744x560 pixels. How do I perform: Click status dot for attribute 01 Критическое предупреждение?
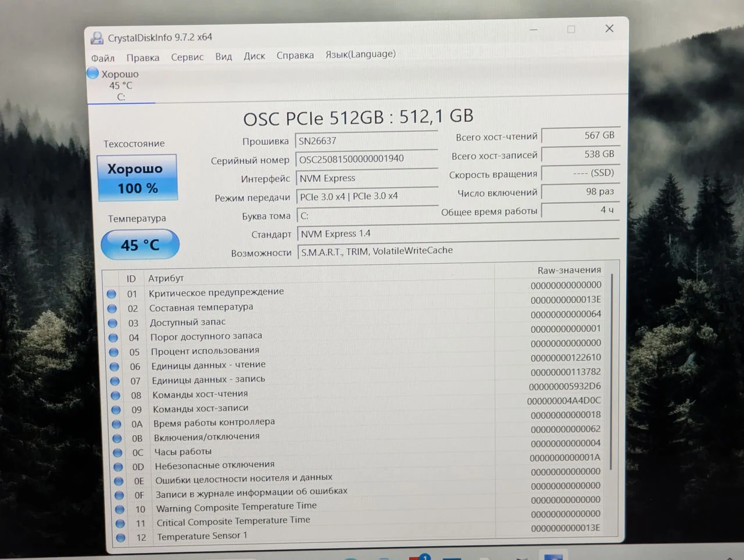[112, 294]
